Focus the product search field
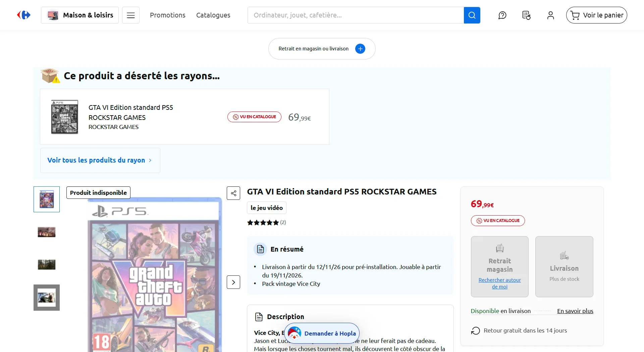The height and width of the screenshot is (352, 644). [x=356, y=15]
